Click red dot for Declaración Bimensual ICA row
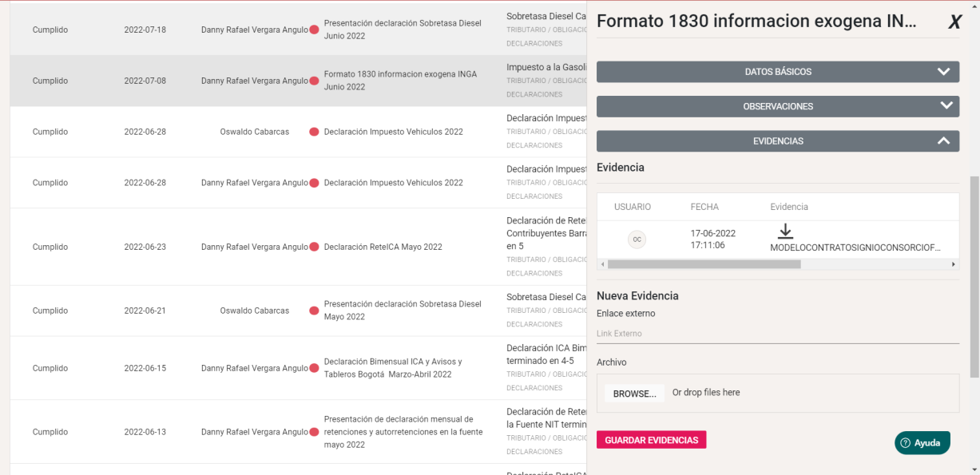 (314, 368)
